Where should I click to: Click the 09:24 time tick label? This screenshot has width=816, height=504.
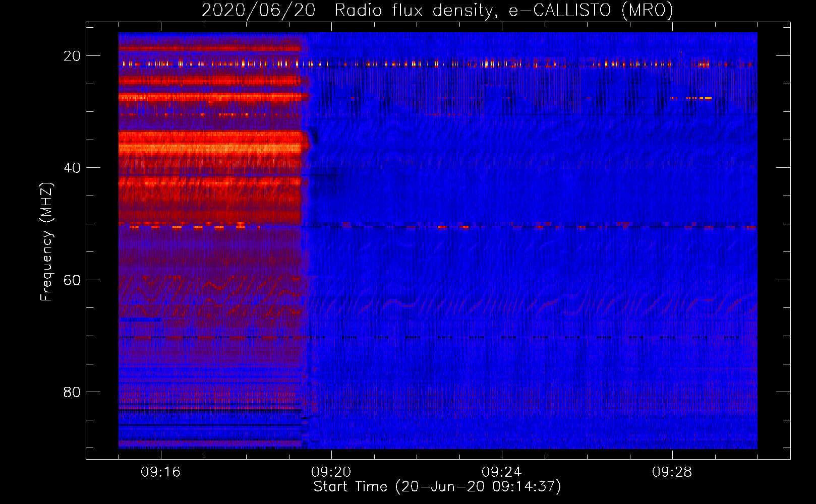(x=502, y=472)
